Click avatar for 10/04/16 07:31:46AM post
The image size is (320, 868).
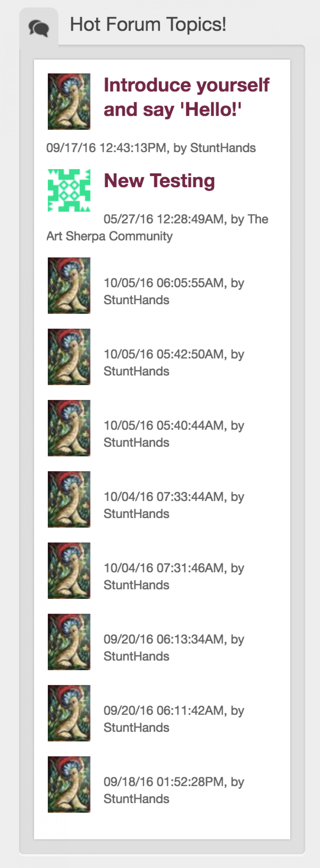69,571
